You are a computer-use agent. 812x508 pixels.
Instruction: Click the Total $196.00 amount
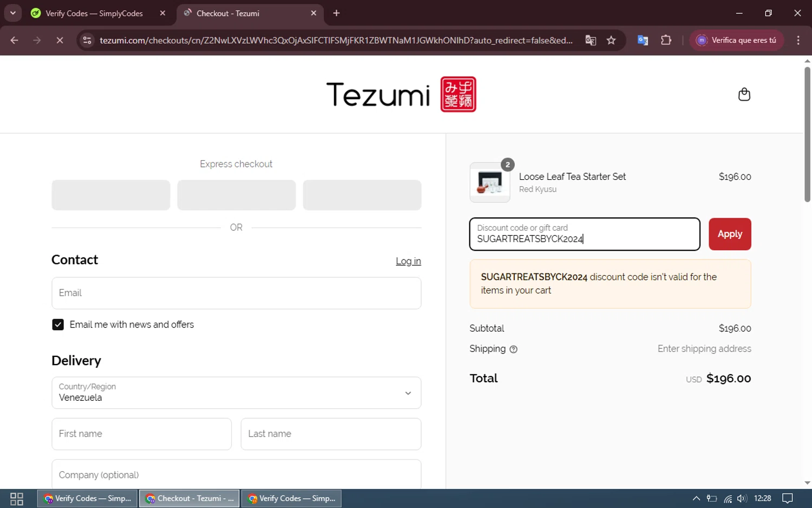(729, 379)
